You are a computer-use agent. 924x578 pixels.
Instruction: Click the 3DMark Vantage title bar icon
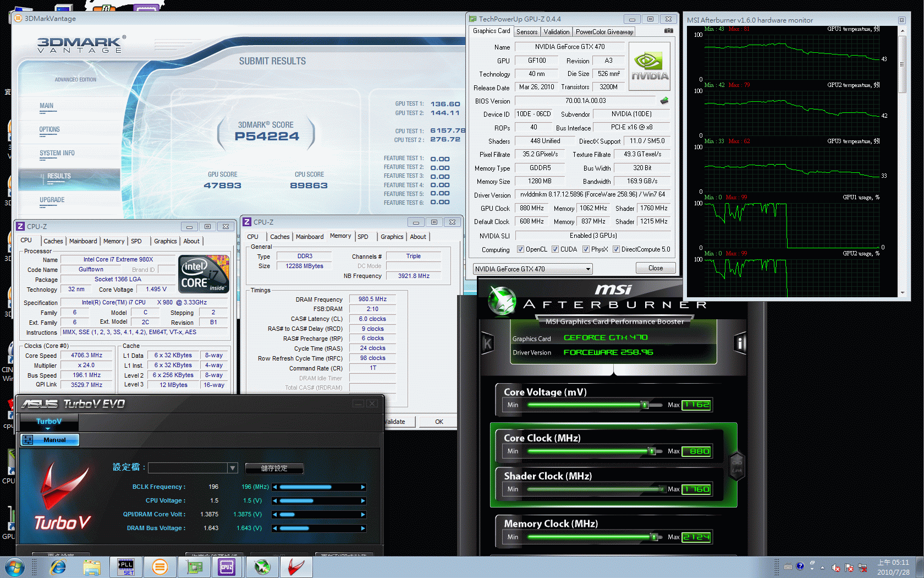tap(18, 18)
